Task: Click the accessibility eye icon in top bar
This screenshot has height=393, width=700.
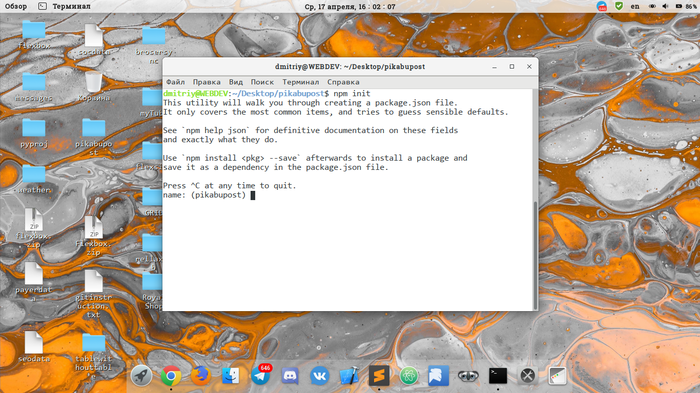Action: click(x=652, y=6)
